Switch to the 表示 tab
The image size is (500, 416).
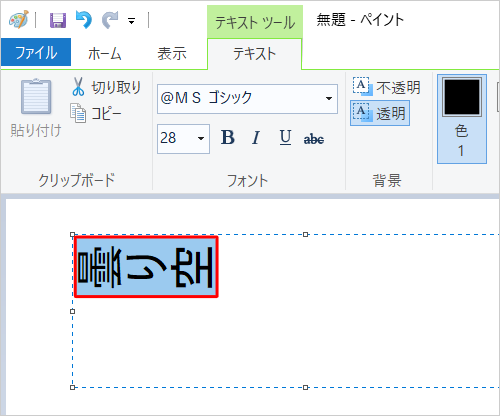pyautogui.click(x=172, y=53)
